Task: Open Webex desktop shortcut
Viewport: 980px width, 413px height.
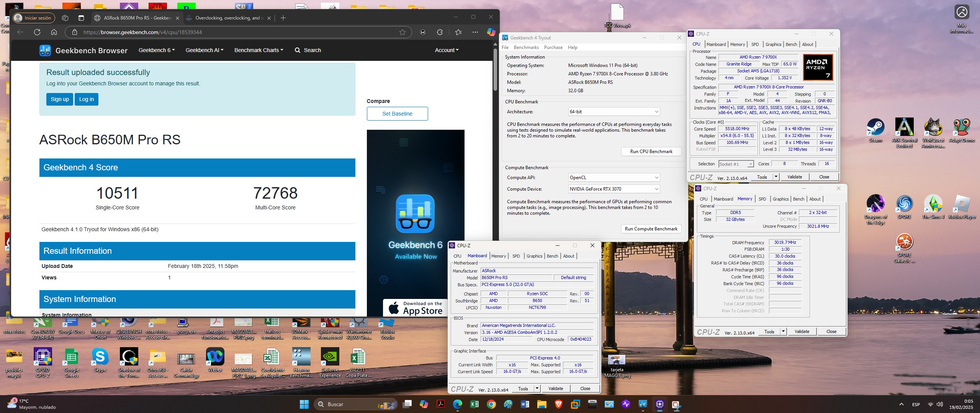Action: (215, 360)
